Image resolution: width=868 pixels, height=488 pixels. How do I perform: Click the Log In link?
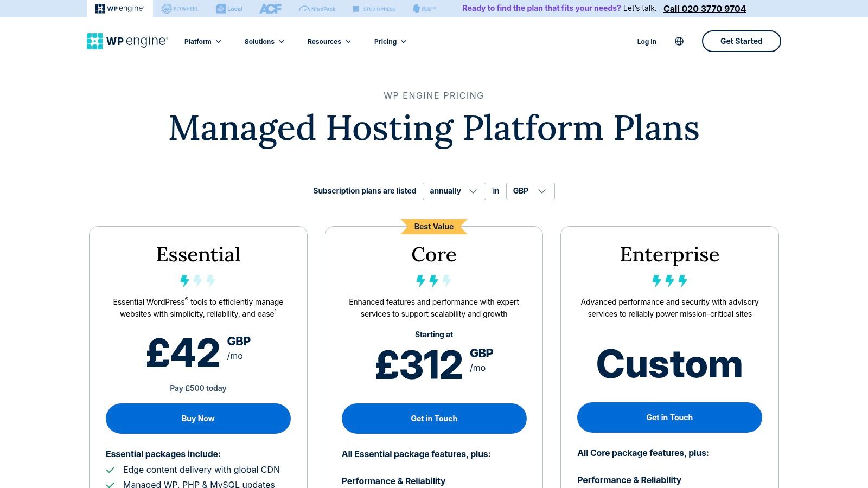pyautogui.click(x=646, y=41)
